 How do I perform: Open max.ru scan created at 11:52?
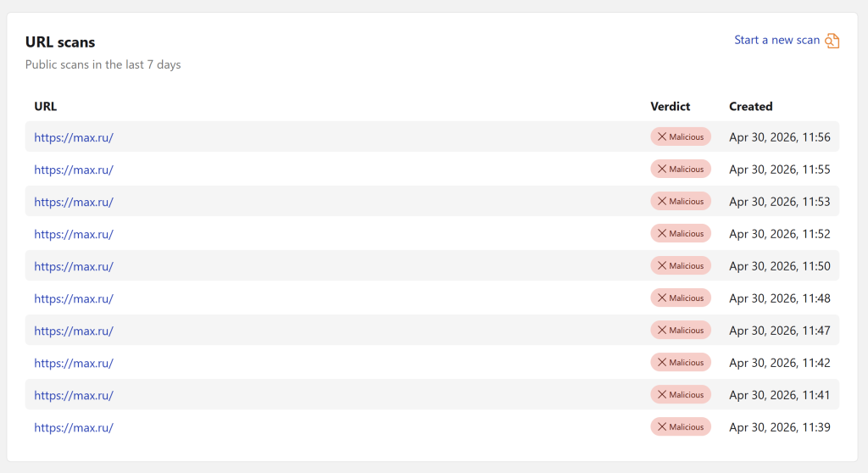coord(74,234)
